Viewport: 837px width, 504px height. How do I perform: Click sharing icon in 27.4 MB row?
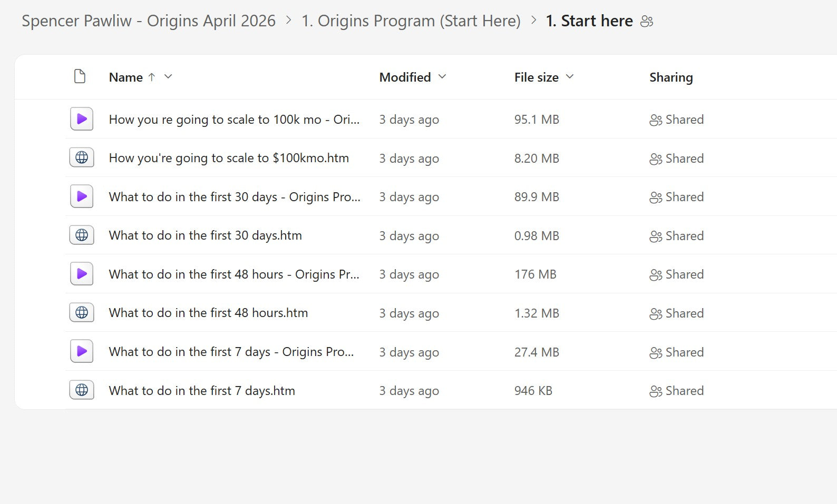coord(656,353)
